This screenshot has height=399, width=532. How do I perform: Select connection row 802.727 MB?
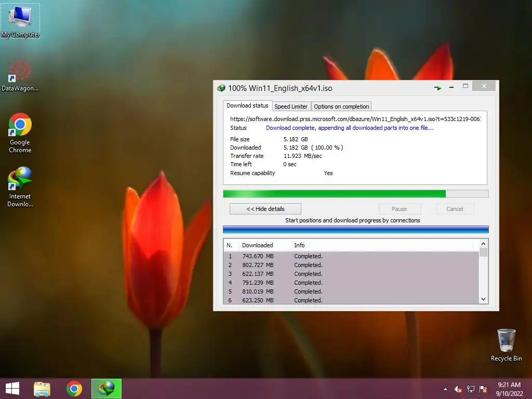352,265
